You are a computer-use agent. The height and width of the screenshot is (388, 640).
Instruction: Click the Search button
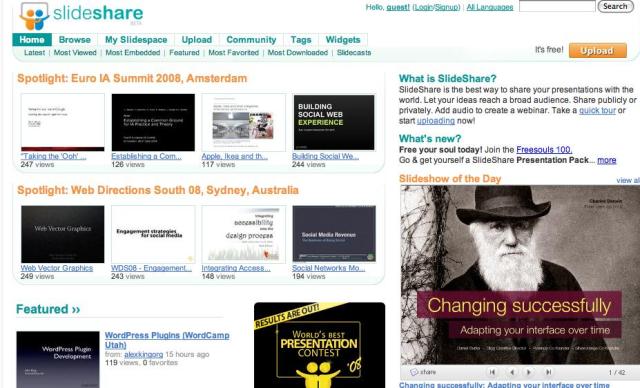pos(615,6)
